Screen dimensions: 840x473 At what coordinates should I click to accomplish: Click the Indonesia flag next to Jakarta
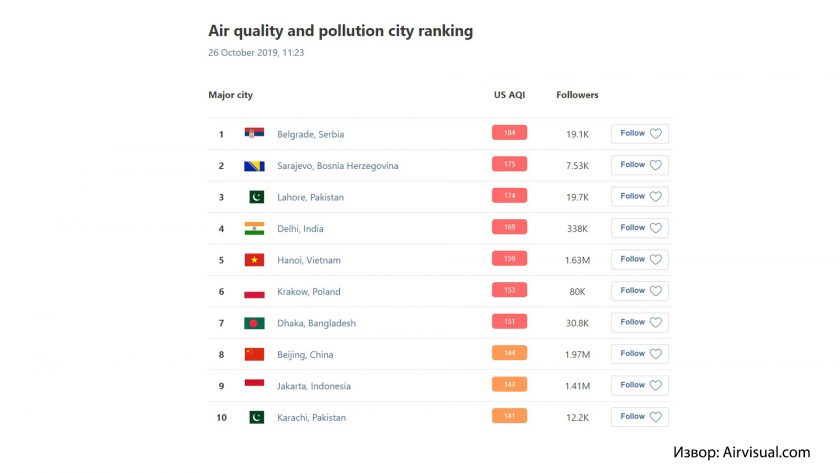pos(254,383)
